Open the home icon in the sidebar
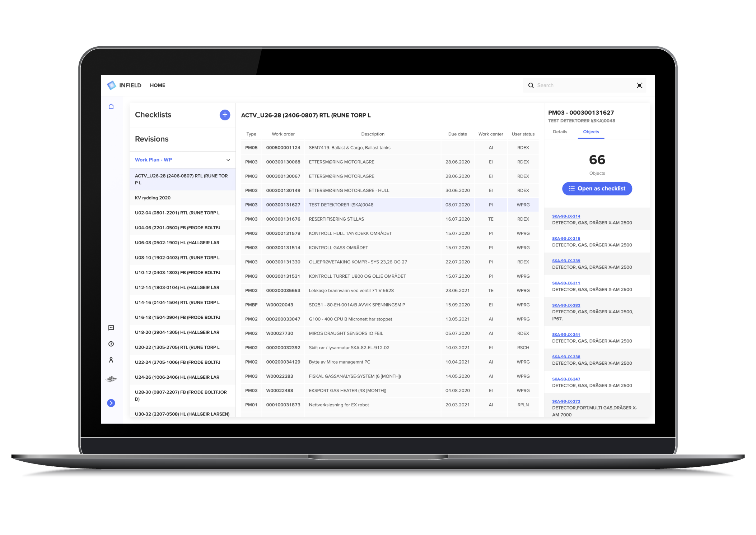The width and height of the screenshot is (756, 535). coord(111,106)
